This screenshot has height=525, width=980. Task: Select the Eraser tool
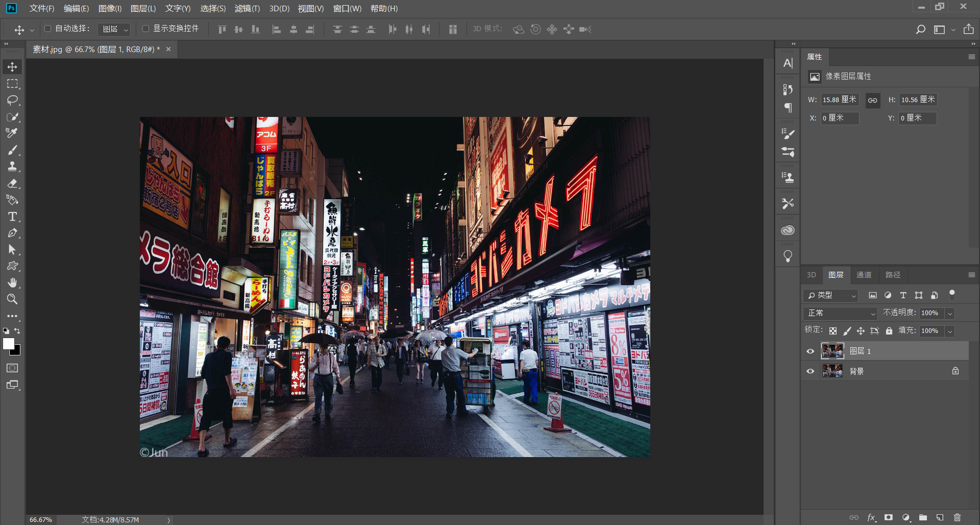(12, 183)
